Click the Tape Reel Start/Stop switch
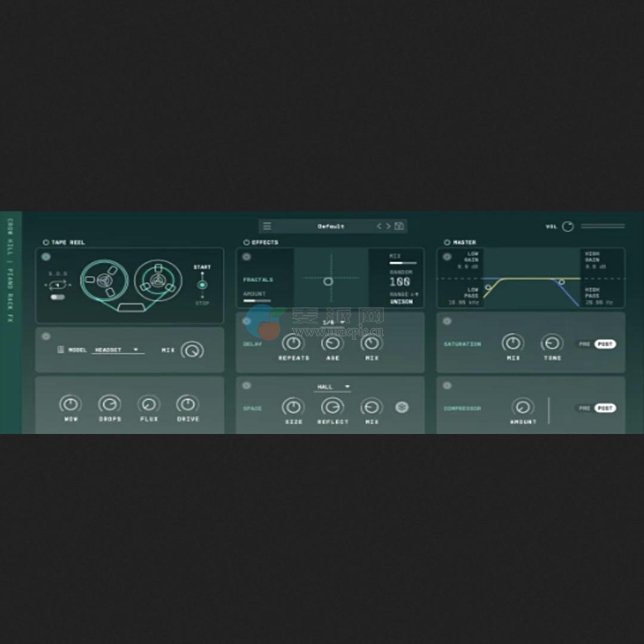Image resolution: width=644 pixels, height=644 pixels. [x=202, y=284]
